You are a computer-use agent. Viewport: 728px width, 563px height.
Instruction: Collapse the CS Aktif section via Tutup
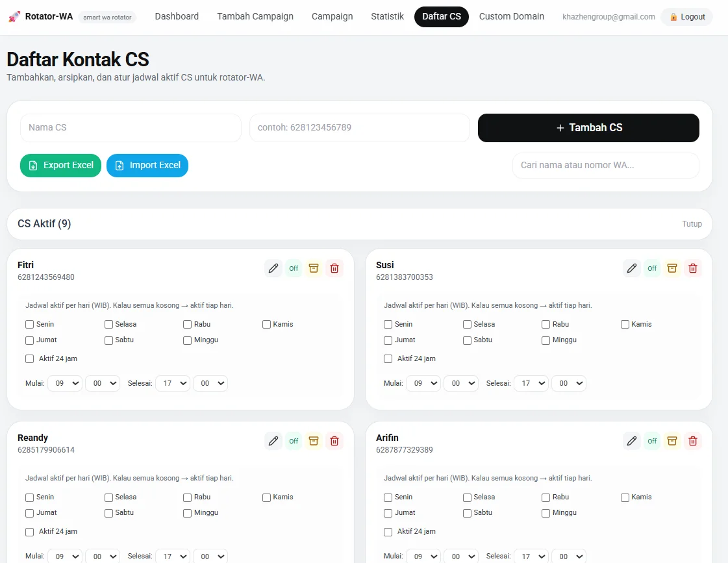[692, 223]
